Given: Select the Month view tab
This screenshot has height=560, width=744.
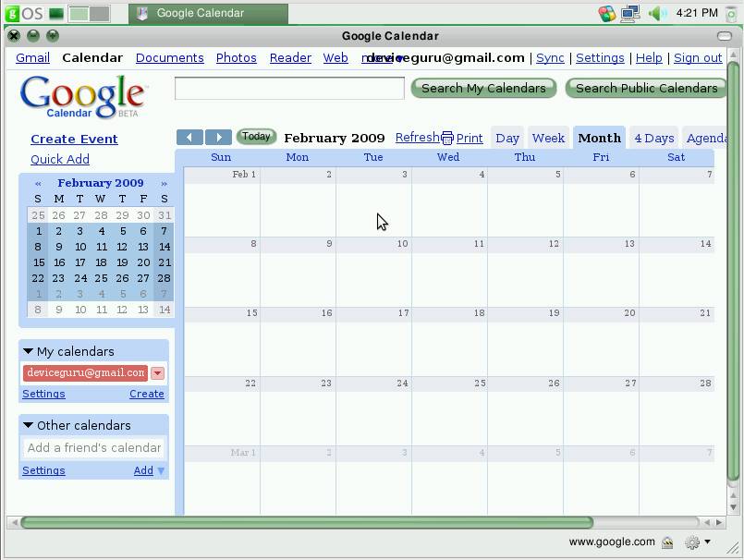Looking at the screenshot, I should tap(599, 138).
